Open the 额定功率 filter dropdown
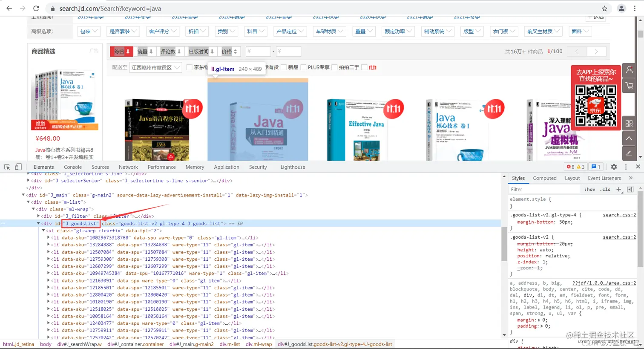 (399, 31)
